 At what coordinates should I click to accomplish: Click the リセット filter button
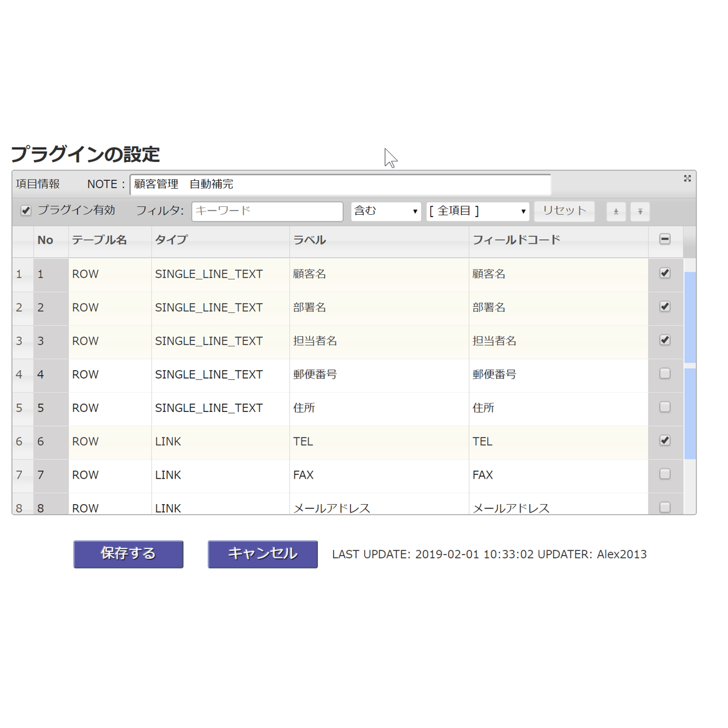click(x=564, y=211)
